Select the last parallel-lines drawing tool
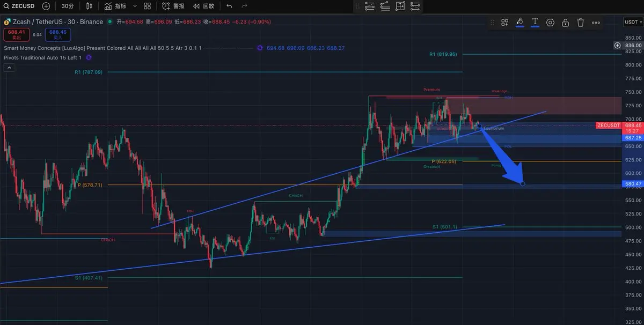This screenshot has width=644, height=325. (415, 6)
